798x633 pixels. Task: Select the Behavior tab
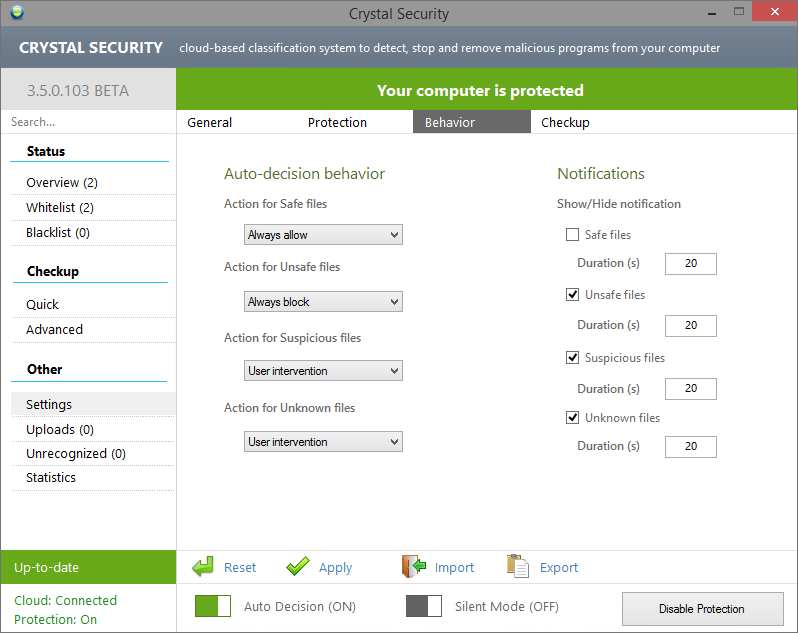point(471,122)
